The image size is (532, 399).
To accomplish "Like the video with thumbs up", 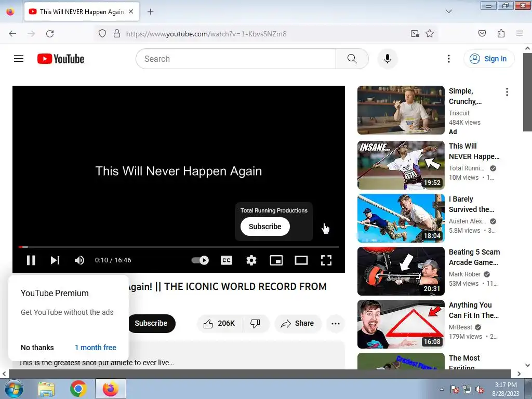I will (x=220, y=323).
